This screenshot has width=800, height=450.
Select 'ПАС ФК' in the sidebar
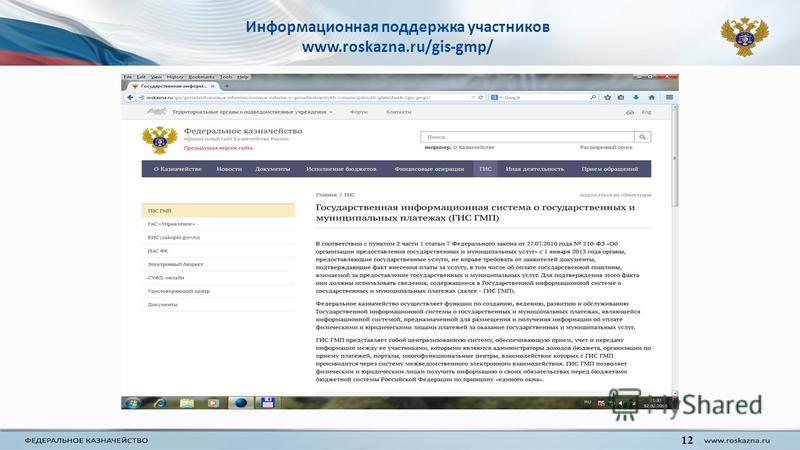(218, 251)
